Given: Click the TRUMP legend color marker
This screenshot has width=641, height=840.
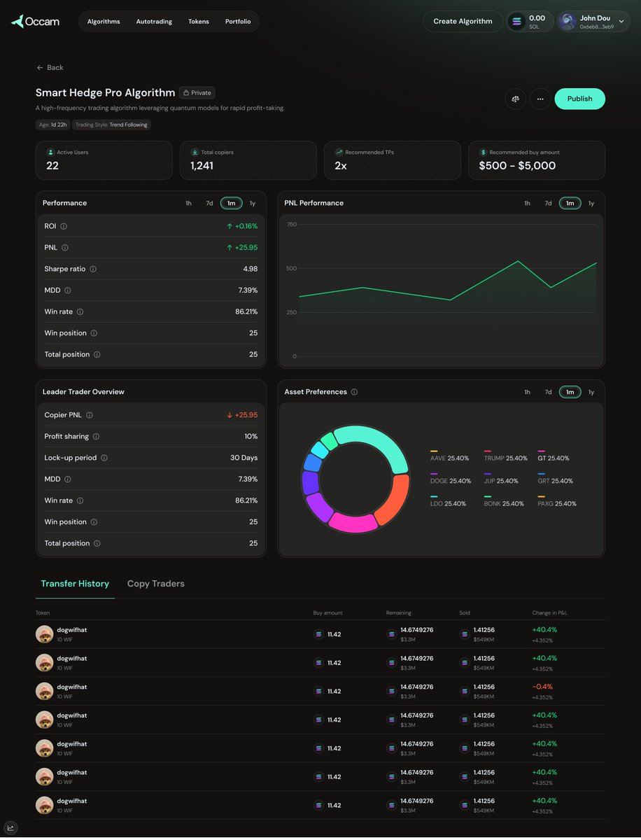Looking at the screenshot, I should pyautogui.click(x=488, y=451).
